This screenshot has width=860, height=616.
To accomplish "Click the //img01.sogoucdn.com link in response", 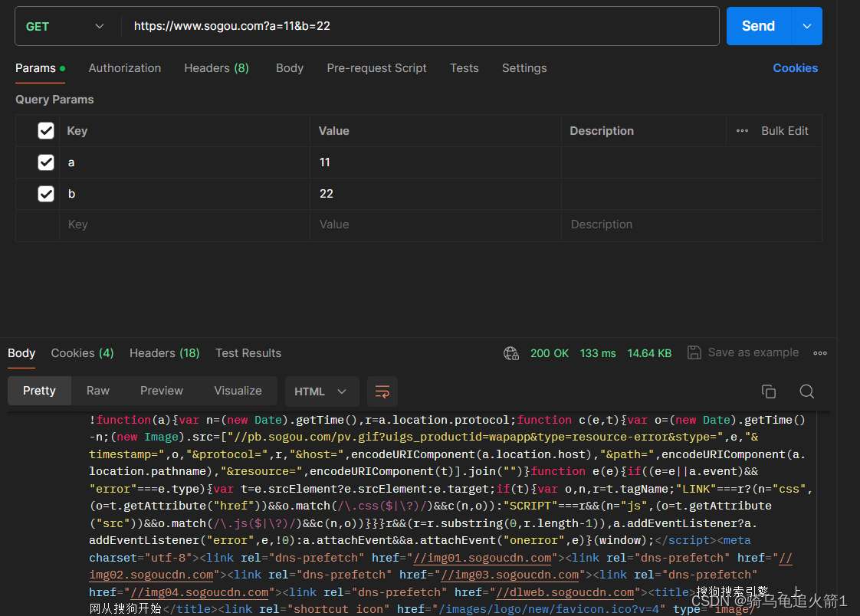I will coord(482,558).
